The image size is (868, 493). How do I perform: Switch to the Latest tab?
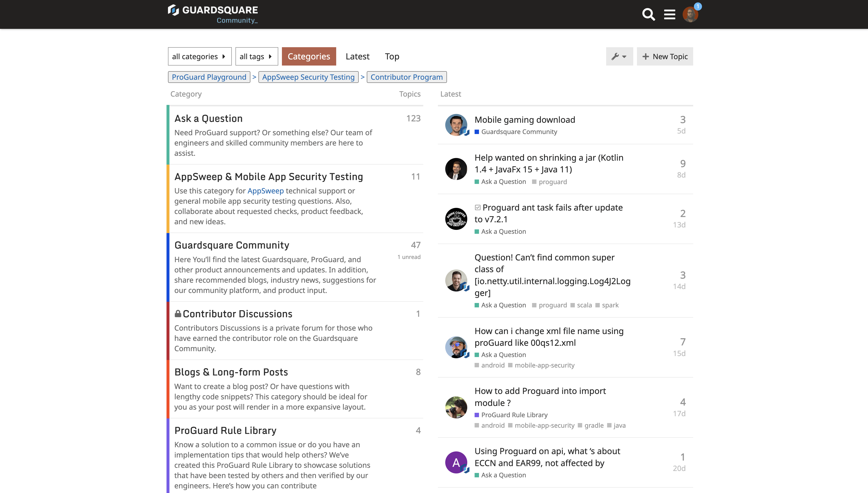[357, 56]
